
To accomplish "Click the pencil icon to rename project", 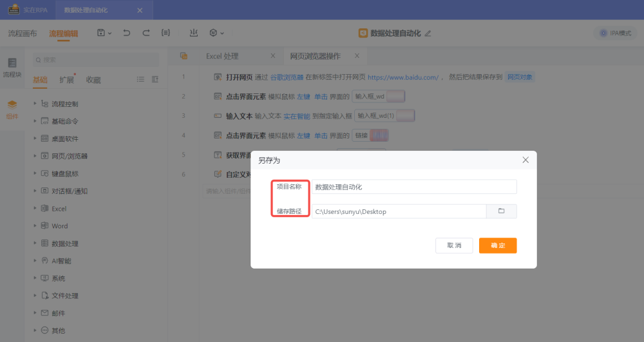I will tap(428, 33).
